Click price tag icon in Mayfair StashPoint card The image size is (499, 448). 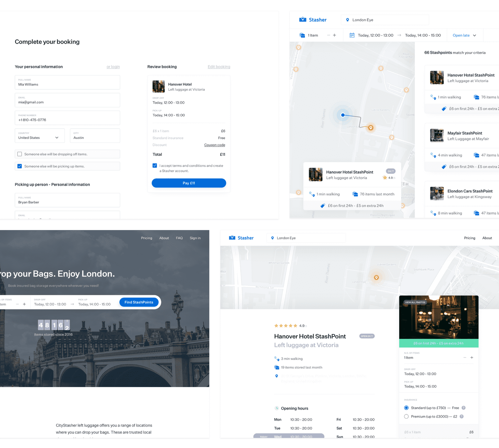point(444,167)
